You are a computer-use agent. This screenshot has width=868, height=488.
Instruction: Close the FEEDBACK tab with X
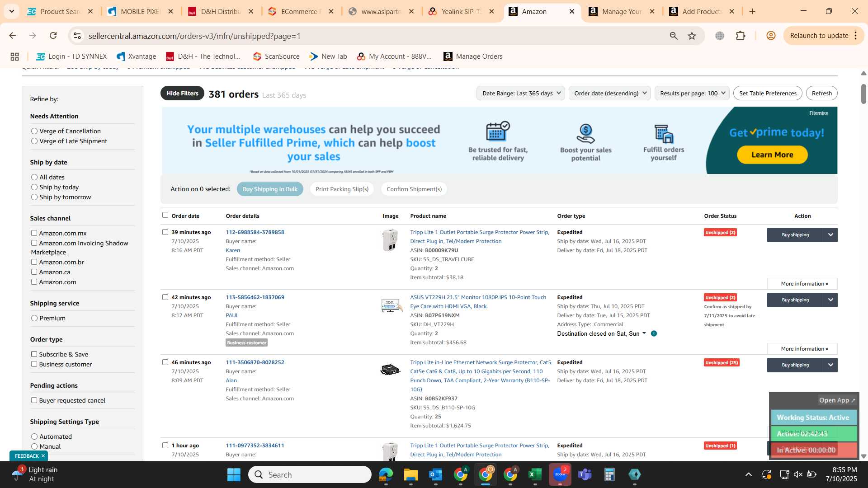coord(43,456)
